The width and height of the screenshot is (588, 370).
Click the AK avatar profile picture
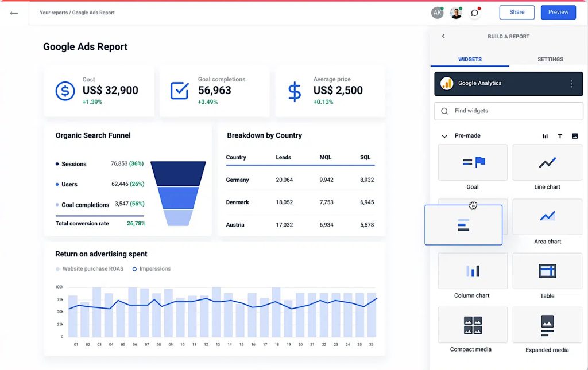pyautogui.click(x=437, y=12)
